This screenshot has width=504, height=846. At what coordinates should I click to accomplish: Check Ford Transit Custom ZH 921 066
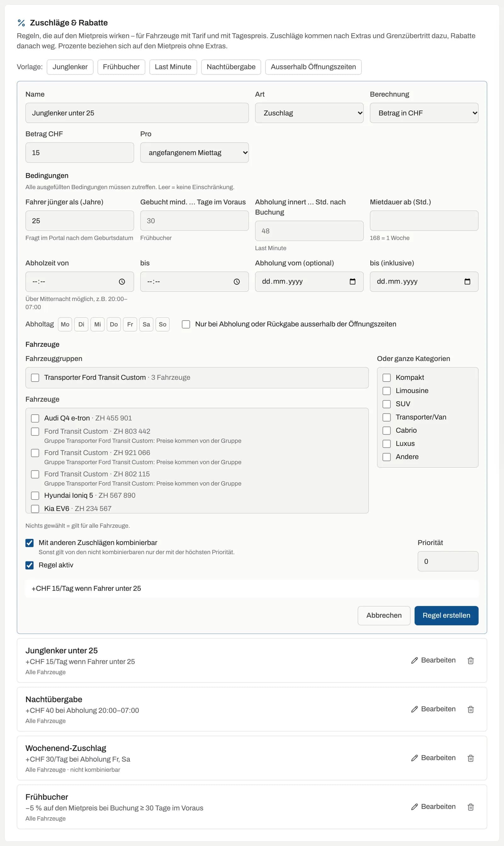[35, 453]
